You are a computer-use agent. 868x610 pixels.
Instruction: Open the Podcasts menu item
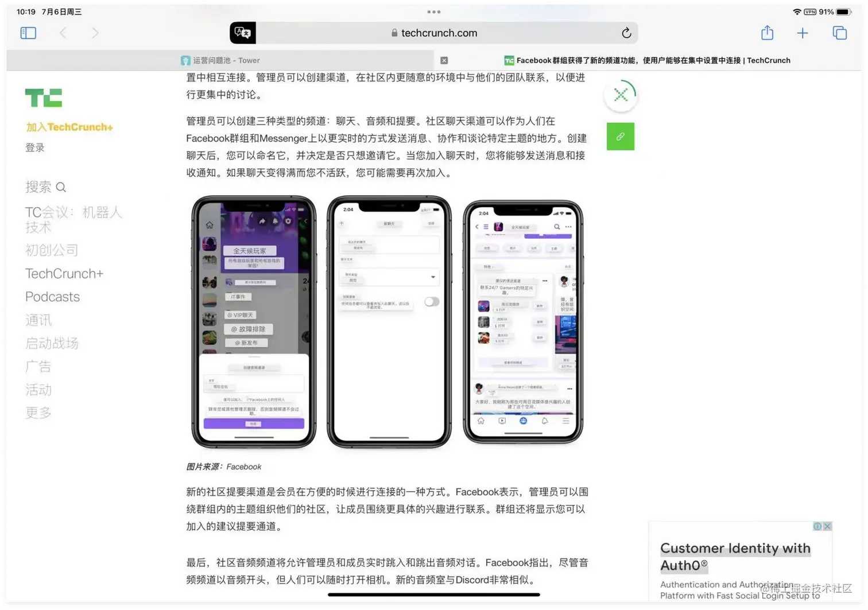(x=52, y=297)
